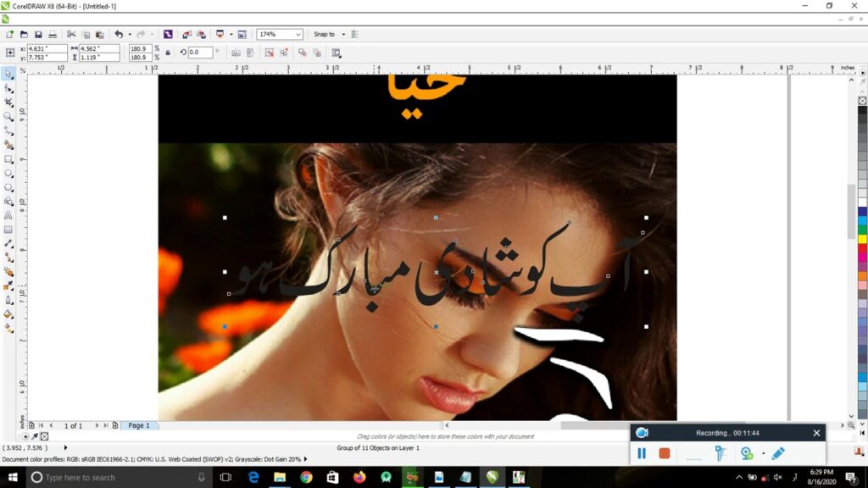Viewport: 868px width, 488px height.
Task: Click the recorder pencil annotation icon
Action: (x=778, y=454)
